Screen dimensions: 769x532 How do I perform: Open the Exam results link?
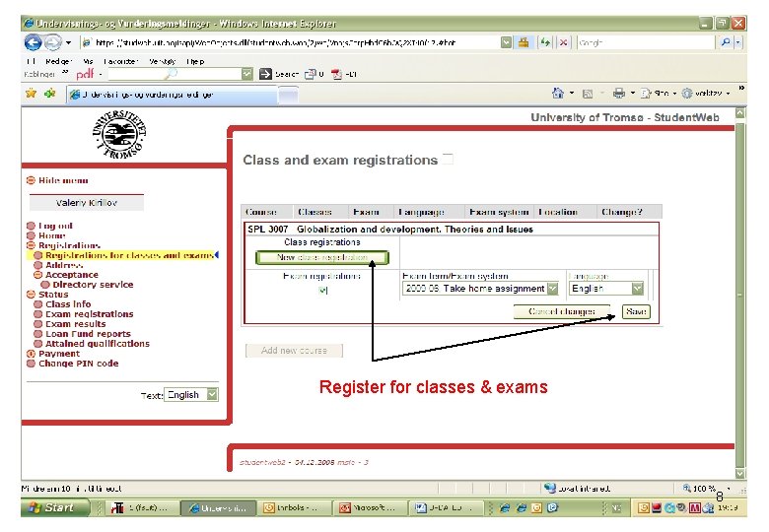(x=76, y=324)
